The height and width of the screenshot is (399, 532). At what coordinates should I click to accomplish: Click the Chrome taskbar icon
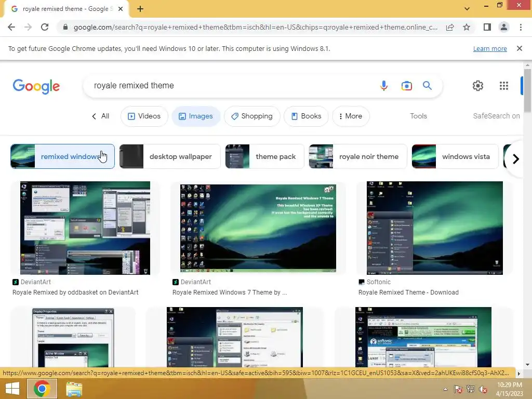coord(42,389)
